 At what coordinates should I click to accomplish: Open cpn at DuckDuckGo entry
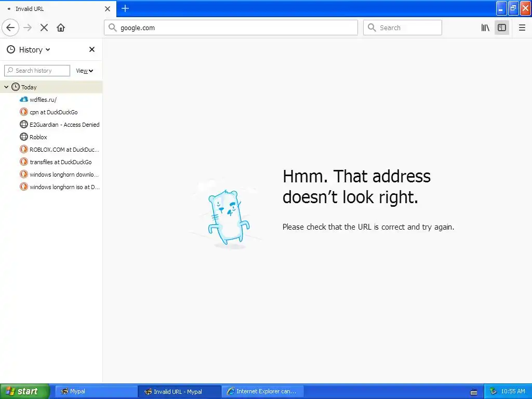coord(51,112)
